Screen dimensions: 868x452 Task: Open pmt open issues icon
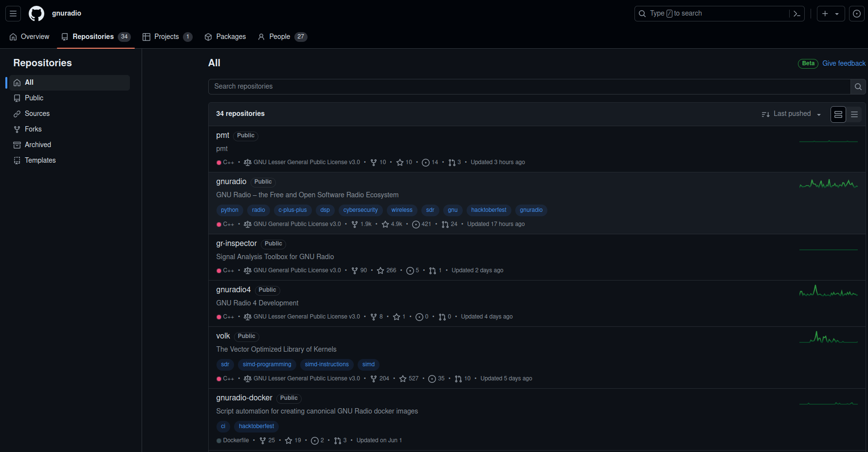426,162
